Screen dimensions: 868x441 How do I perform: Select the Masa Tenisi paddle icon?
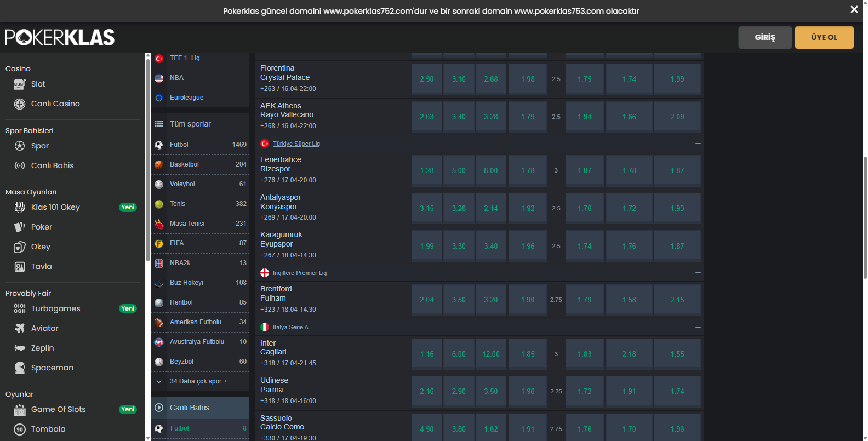coord(159,224)
